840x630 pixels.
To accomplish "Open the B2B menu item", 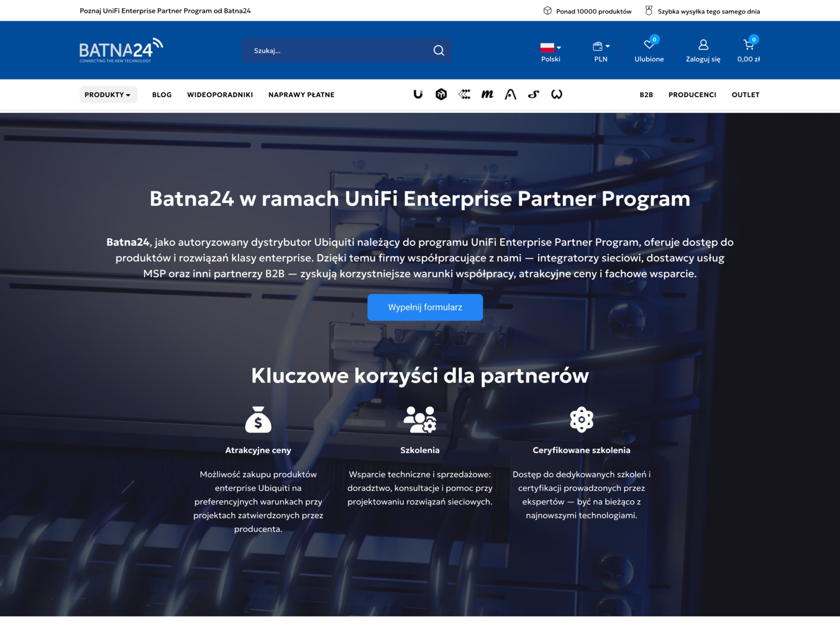I will 646,95.
